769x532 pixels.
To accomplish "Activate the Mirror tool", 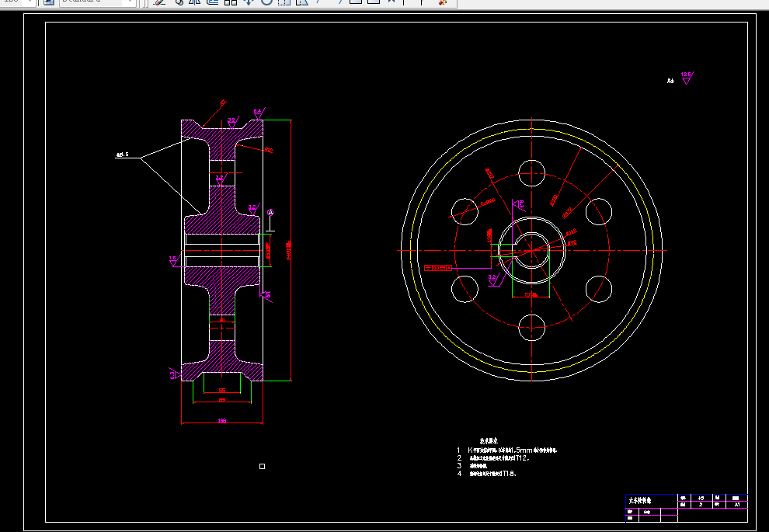I will tap(195, 2).
